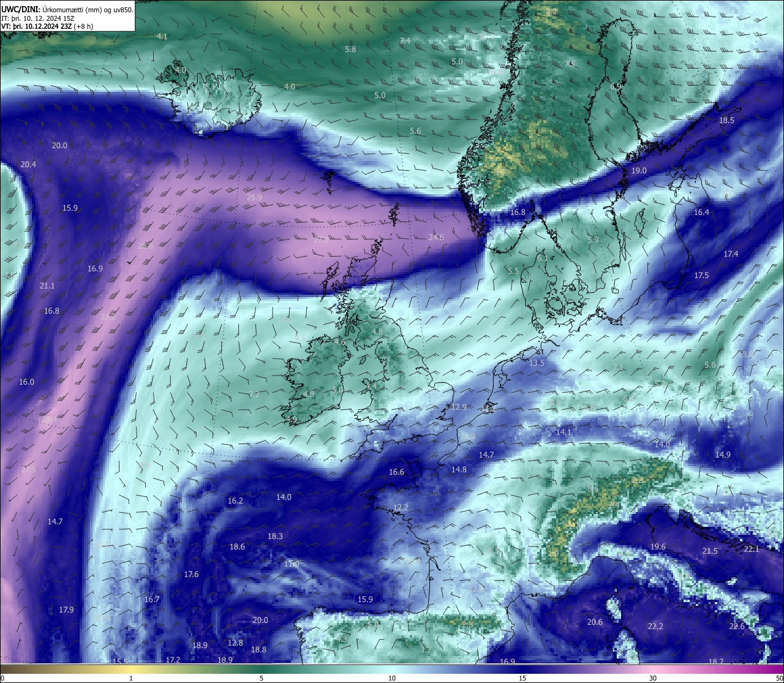Click the 17.2 value label
784x683 pixels.
click(173, 660)
